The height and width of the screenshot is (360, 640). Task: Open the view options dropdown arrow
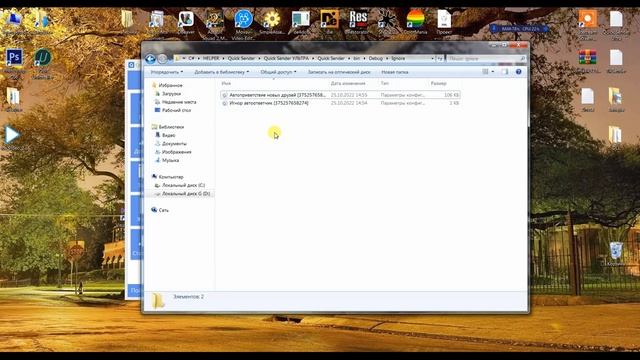point(493,72)
